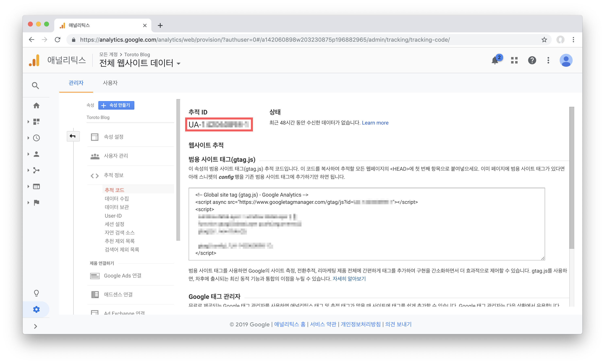Expand Acquisition section arrow
605x364 pixels.
[28, 170]
